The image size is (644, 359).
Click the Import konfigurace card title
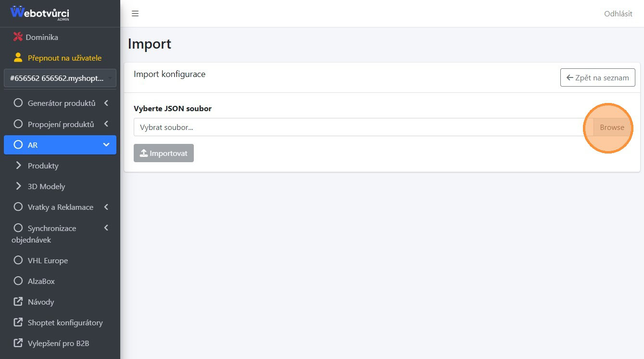169,74
